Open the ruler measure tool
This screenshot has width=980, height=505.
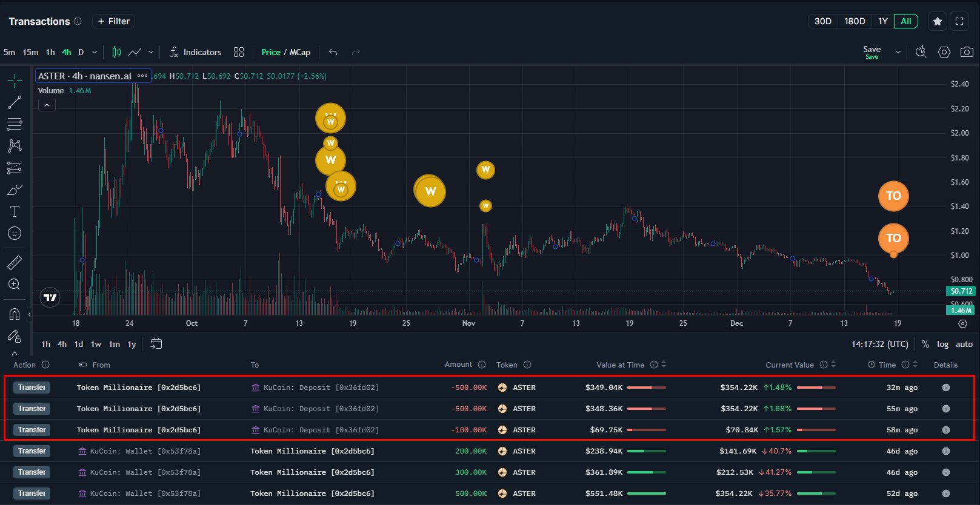(15, 262)
